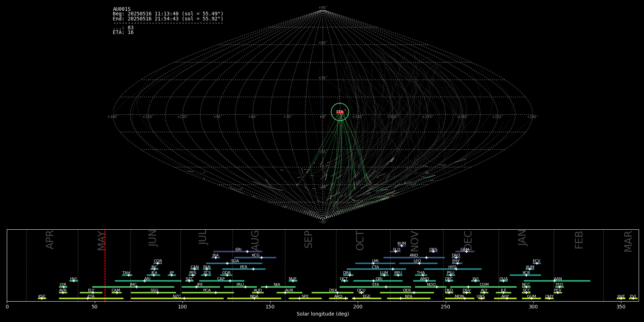644x322 pixels.
Task: Click the XHE shower bar
Action: (x=621, y=298)
